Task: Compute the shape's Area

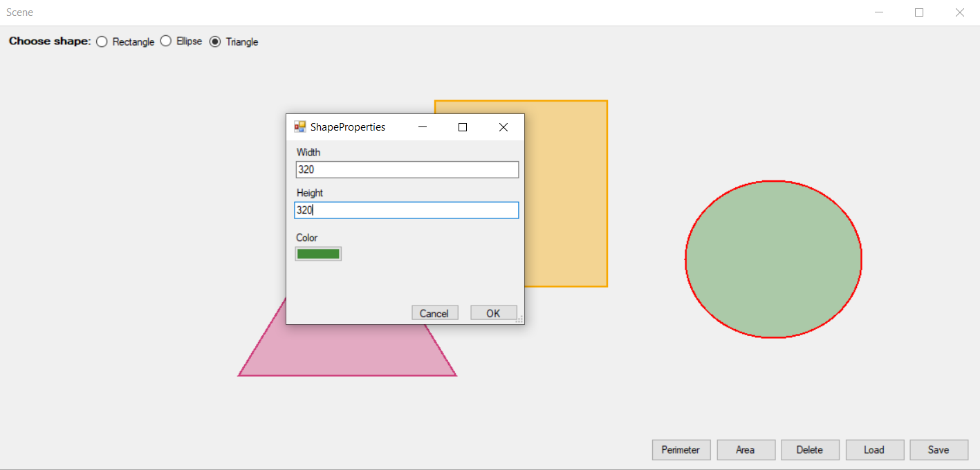Action: (746, 449)
